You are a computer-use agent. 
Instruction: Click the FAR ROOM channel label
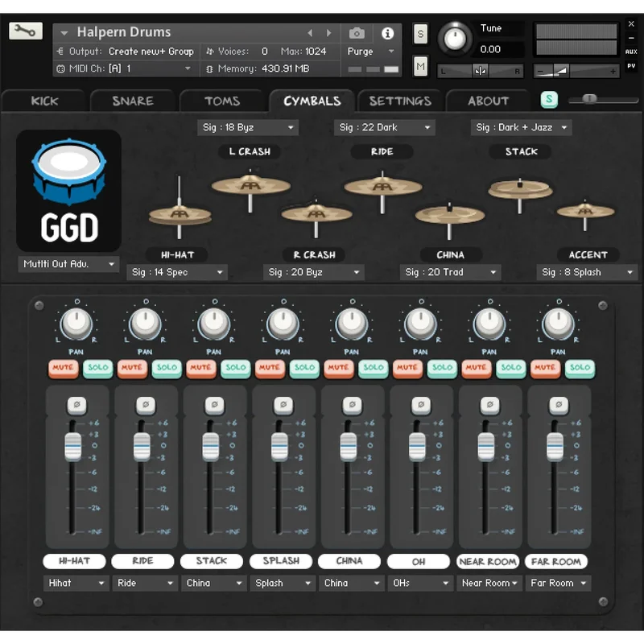[556, 561]
